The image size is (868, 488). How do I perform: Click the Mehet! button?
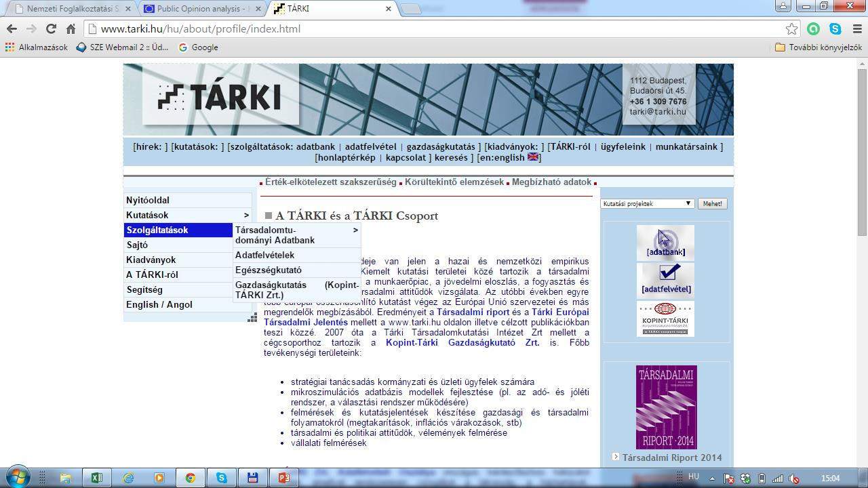[x=712, y=203]
